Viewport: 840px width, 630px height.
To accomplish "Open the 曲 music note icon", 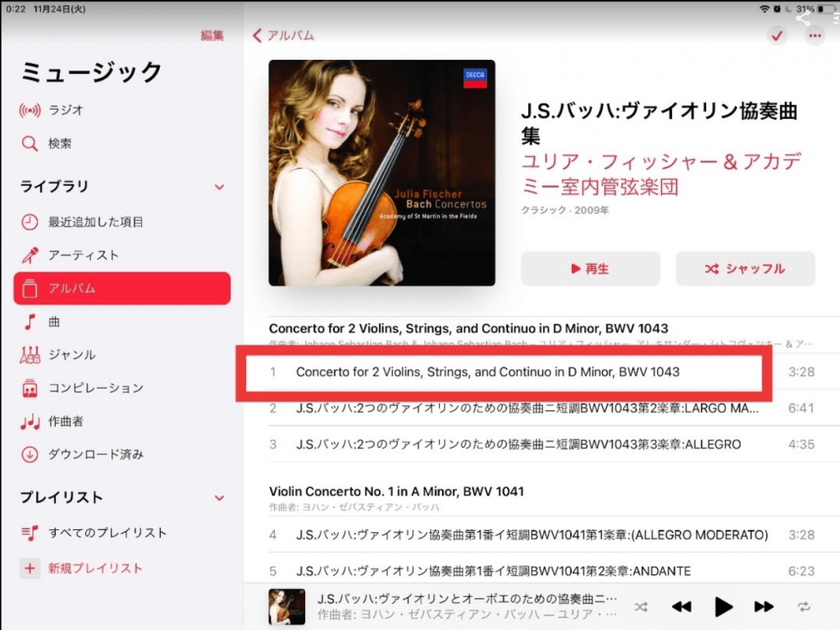I will pos(30,322).
